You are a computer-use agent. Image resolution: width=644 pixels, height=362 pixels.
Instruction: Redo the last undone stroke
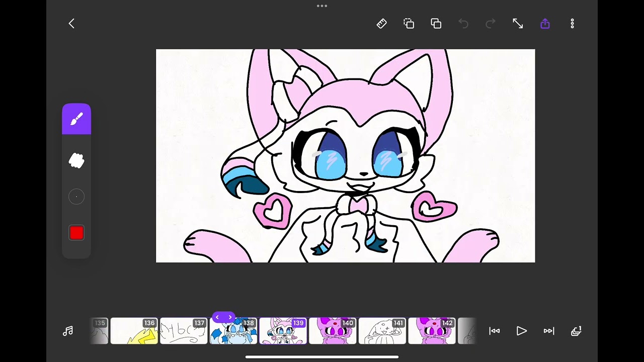pos(491,24)
